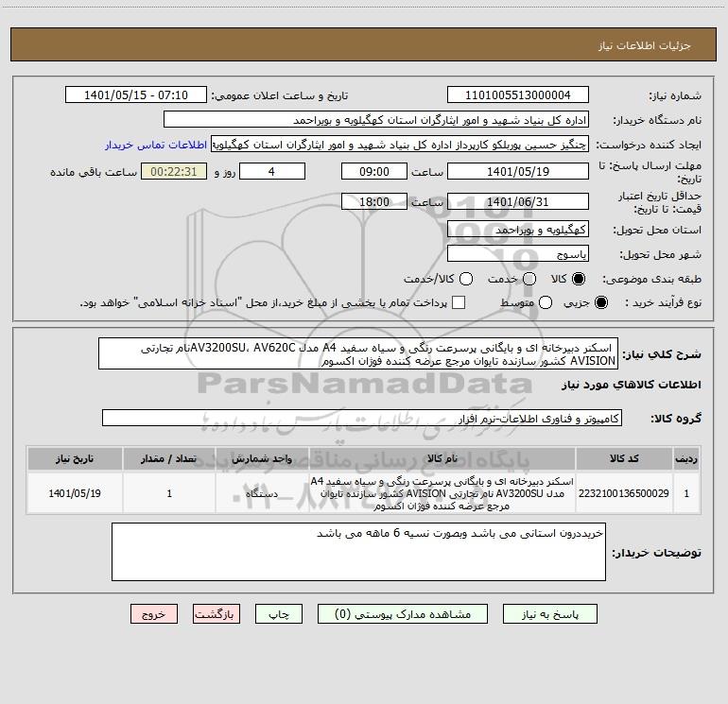
Task: Click the چاپ print button
Action: coord(279,614)
